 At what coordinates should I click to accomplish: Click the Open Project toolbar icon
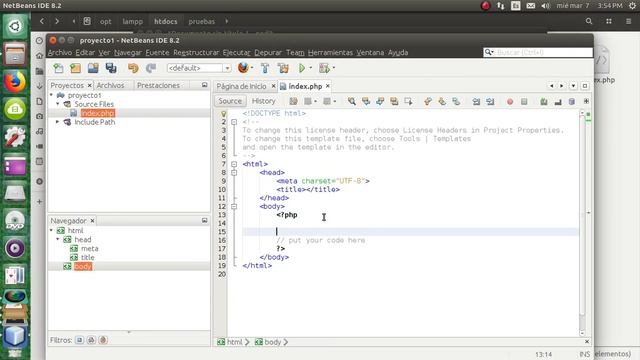tap(93, 68)
